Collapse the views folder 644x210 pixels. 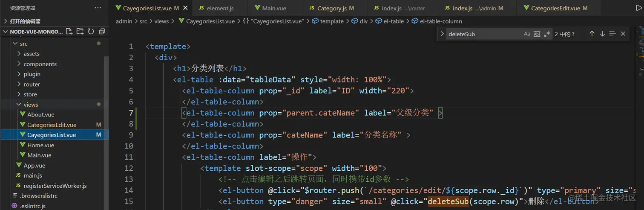tap(54, 105)
